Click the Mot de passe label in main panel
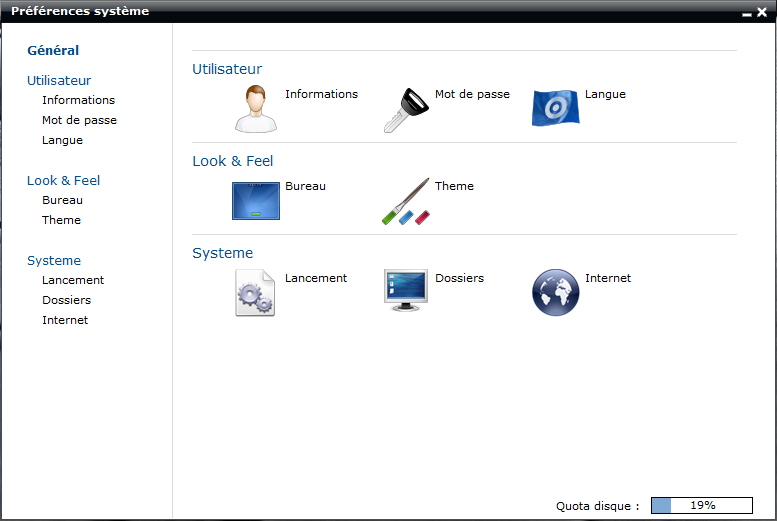The image size is (777, 521). (472, 94)
